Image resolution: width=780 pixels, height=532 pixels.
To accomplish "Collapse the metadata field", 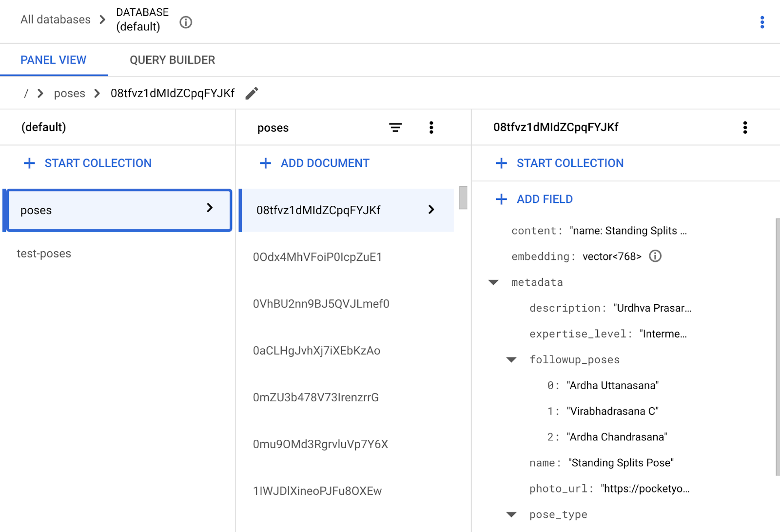I will (x=493, y=282).
